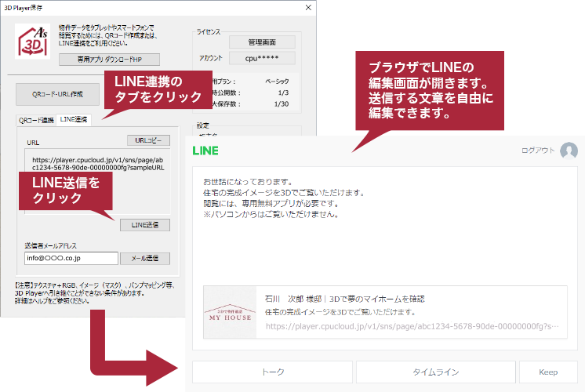Image resolution: width=585 pixels, height=392 pixels.
Task: Share to タイムライン in LINE
Action: tap(436, 372)
